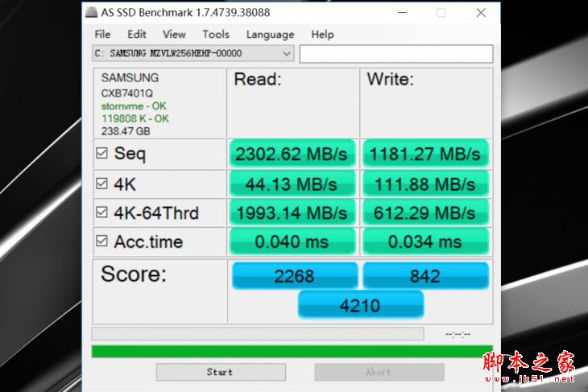Image resolution: width=588 pixels, height=392 pixels.
Task: Open the Language menu
Action: [270, 35]
